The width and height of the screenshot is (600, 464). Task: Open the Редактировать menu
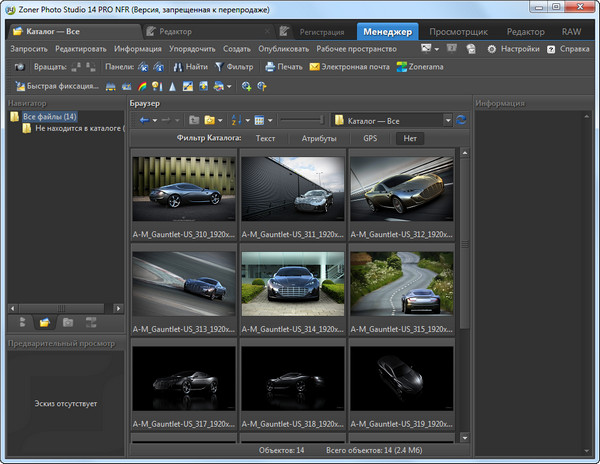[x=82, y=49]
